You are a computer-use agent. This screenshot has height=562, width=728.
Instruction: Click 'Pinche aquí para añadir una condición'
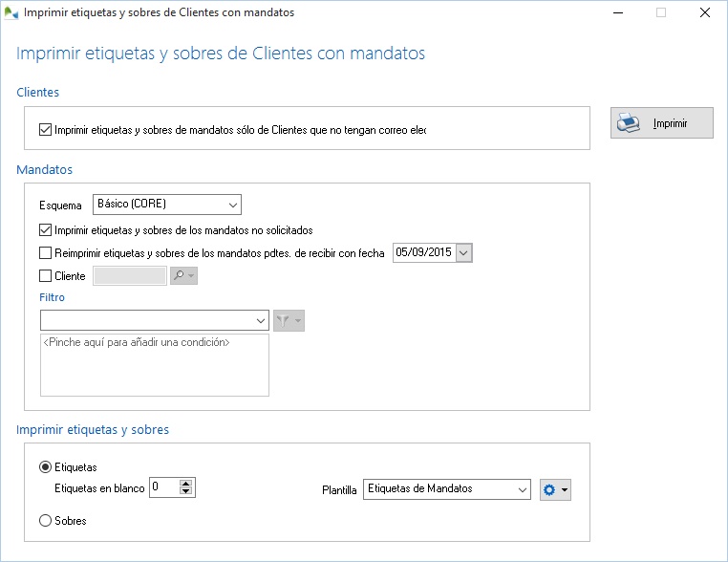137,342
